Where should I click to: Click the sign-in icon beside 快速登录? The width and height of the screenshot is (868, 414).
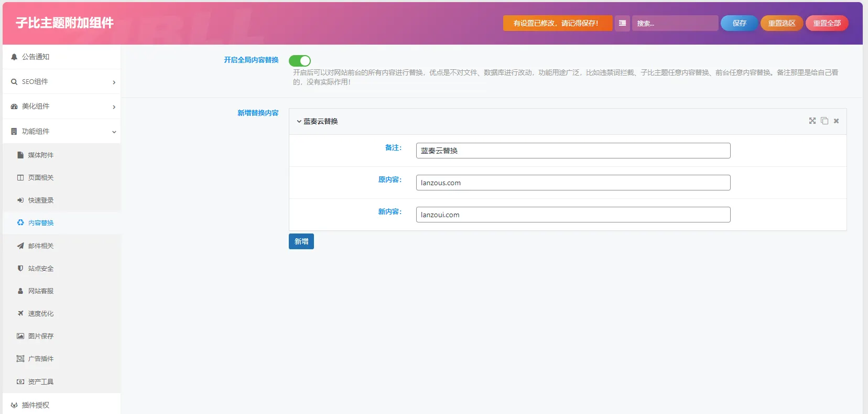[20, 200]
